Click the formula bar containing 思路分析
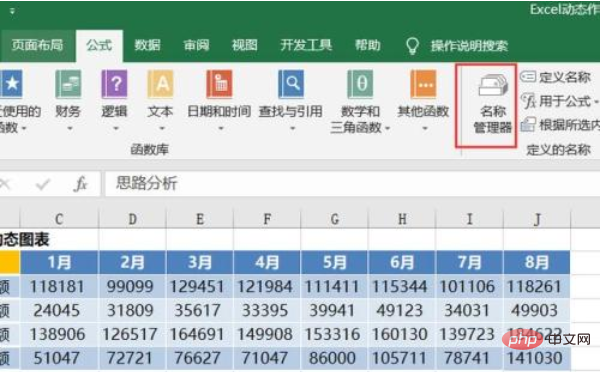The width and height of the screenshot is (601, 372). pyautogui.click(x=353, y=184)
